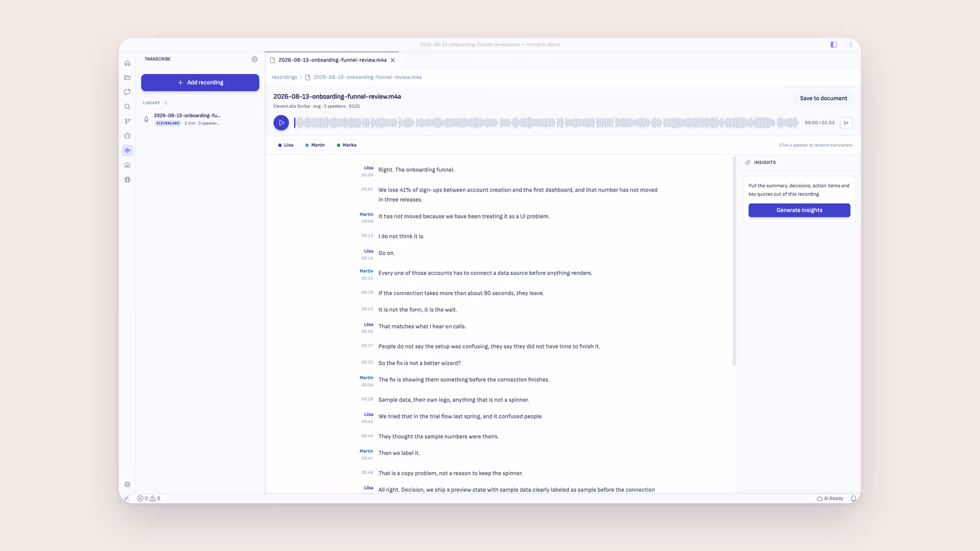Change the 1× playback speed
Image resolution: width=980 pixels, height=551 pixels.
846,122
